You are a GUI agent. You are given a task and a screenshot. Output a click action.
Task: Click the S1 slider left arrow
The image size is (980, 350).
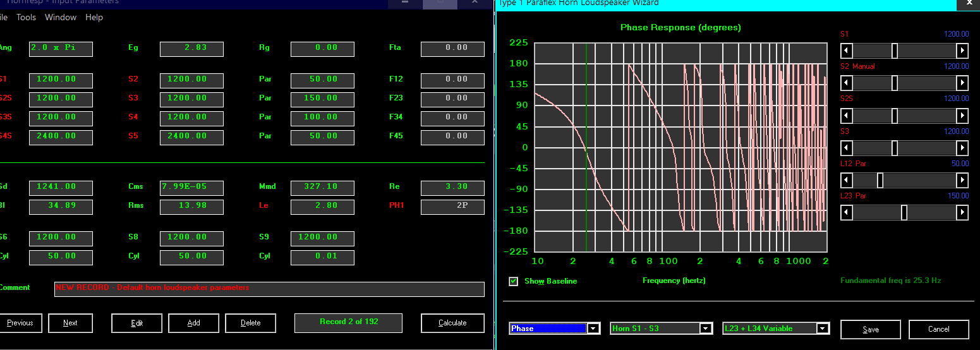coord(847,51)
